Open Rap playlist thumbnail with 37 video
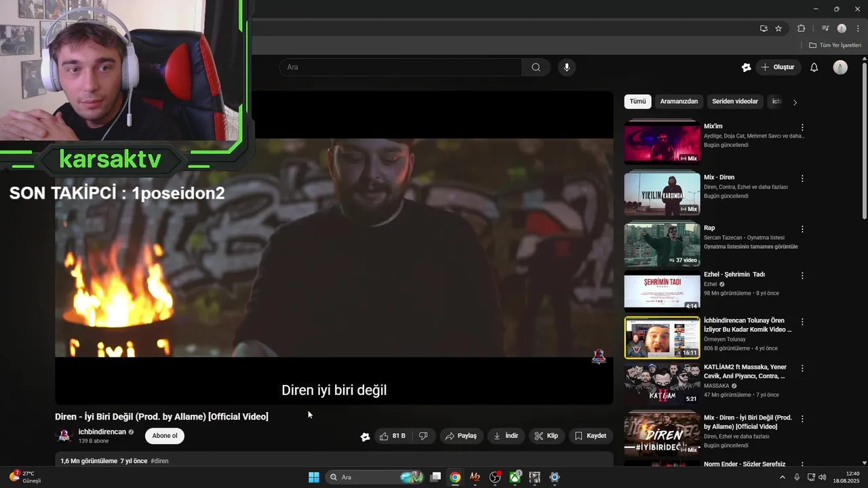Image resolution: width=868 pixels, height=488 pixels. pos(662,244)
